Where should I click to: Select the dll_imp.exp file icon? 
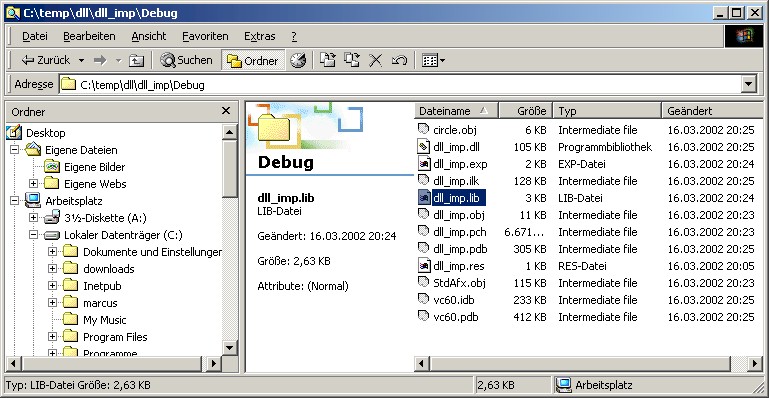point(423,163)
